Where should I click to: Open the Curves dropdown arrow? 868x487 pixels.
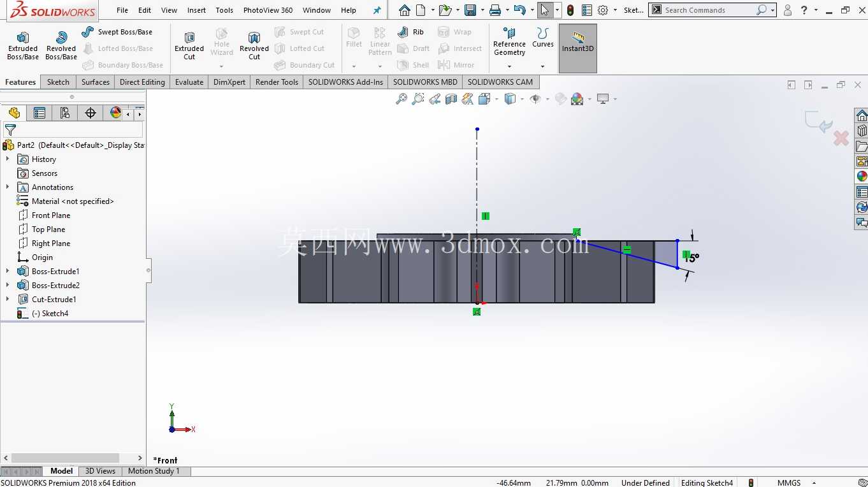(x=543, y=66)
